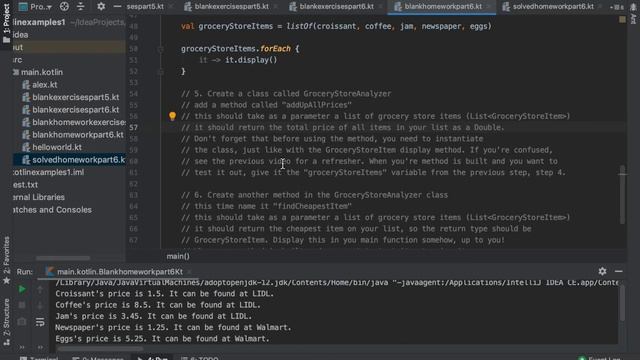The height and width of the screenshot is (360, 640).
Task: Click the editor vertical scrollbar thumb
Action: [x=622, y=195]
